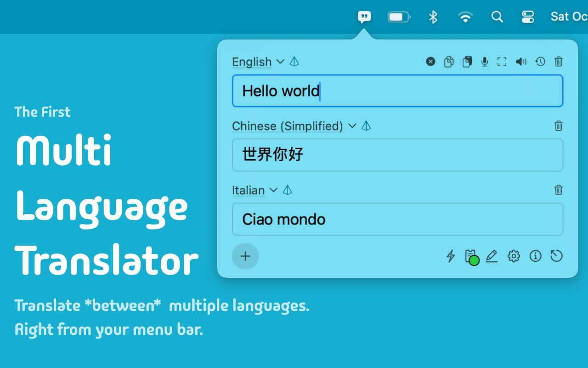This screenshot has width=588, height=368.
Task: Toggle clipboard monitoring with green dot
Action: 472,257
